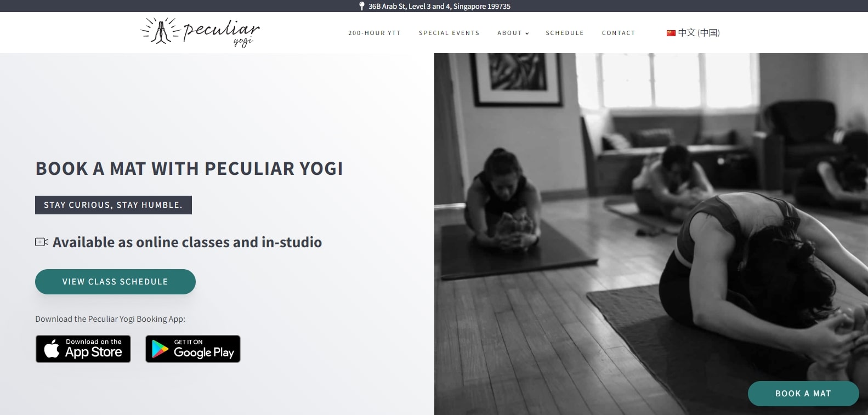Expand the About menu chevron
This screenshot has width=868, height=415.
[527, 33]
